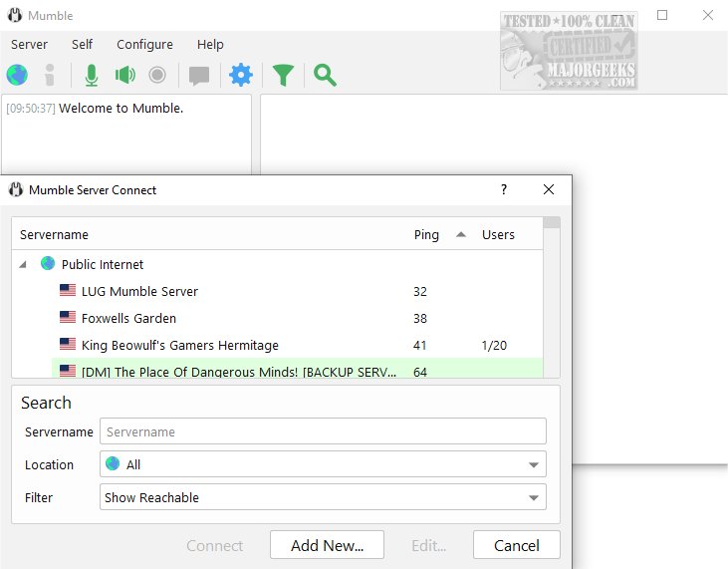Open the Location dropdown showing All
The height and width of the screenshot is (569, 728).
click(x=323, y=464)
